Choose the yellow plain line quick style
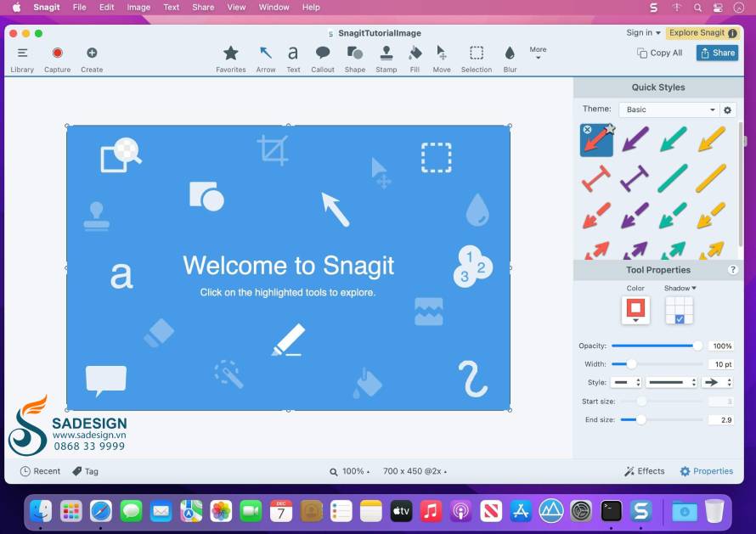 pyautogui.click(x=711, y=178)
